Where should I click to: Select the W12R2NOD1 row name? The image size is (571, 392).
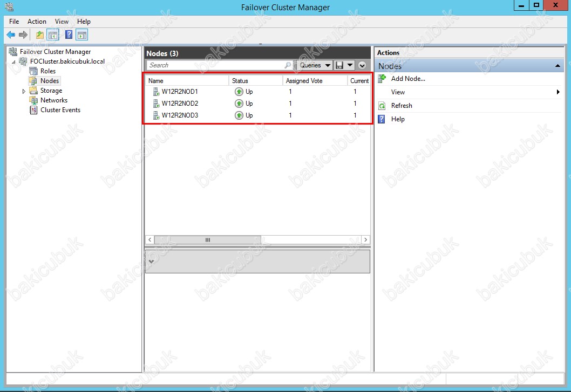click(180, 92)
